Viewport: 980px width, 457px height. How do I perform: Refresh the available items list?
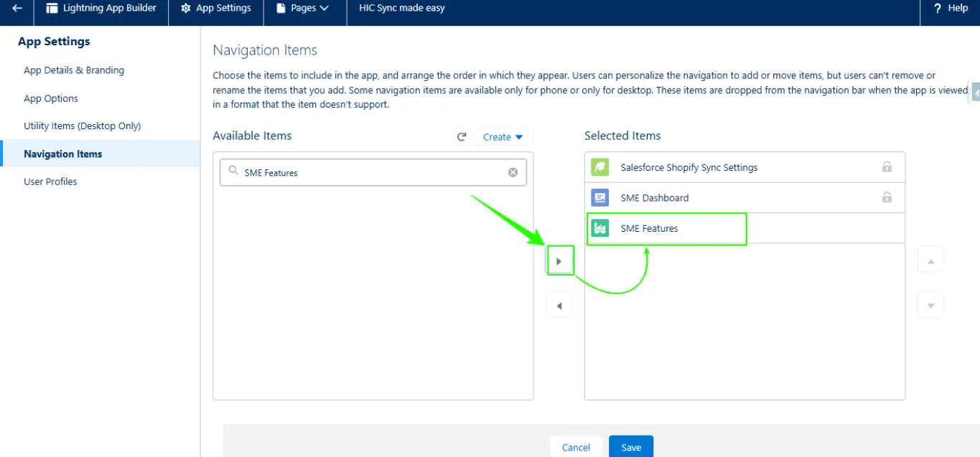tap(462, 137)
